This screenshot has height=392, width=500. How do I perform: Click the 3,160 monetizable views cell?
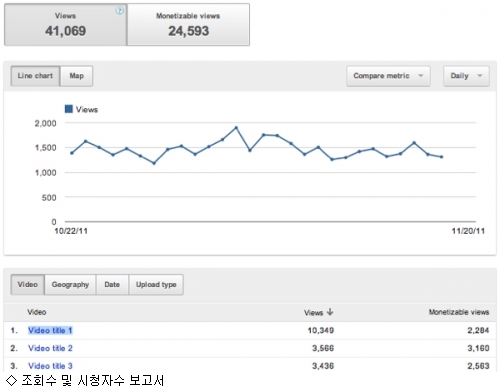click(x=478, y=348)
